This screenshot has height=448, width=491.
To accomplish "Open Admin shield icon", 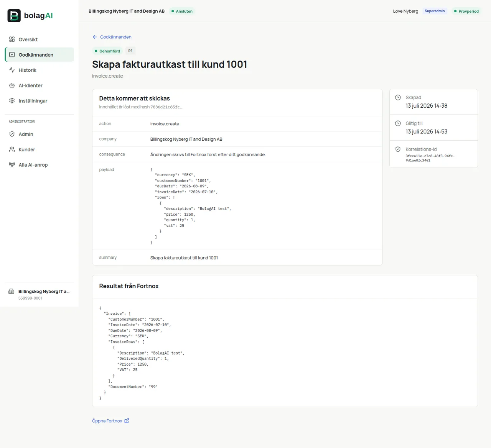I will click(x=12, y=134).
